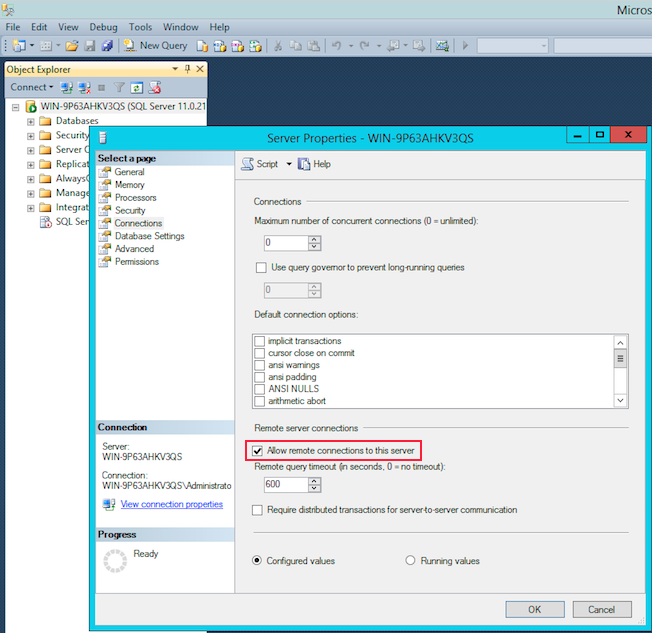Check the arithmetic abort option
The height and width of the screenshot is (633, 652).
259,401
